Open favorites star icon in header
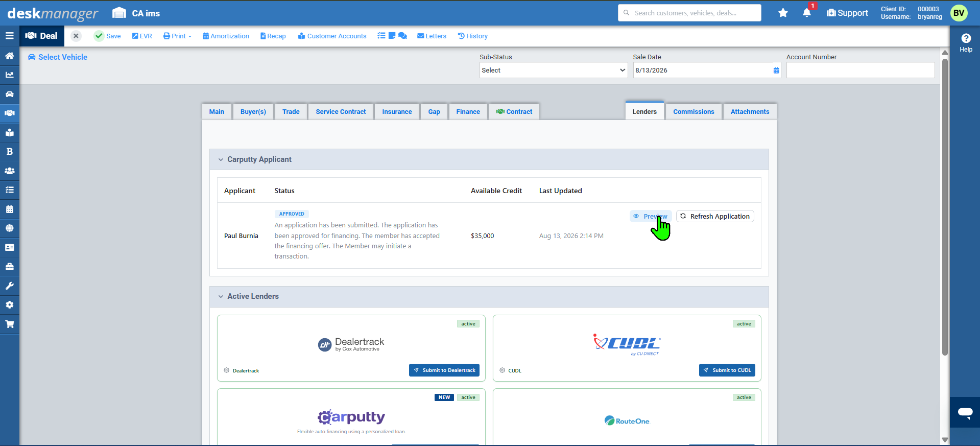Viewport: 980px width, 446px height. (783, 13)
